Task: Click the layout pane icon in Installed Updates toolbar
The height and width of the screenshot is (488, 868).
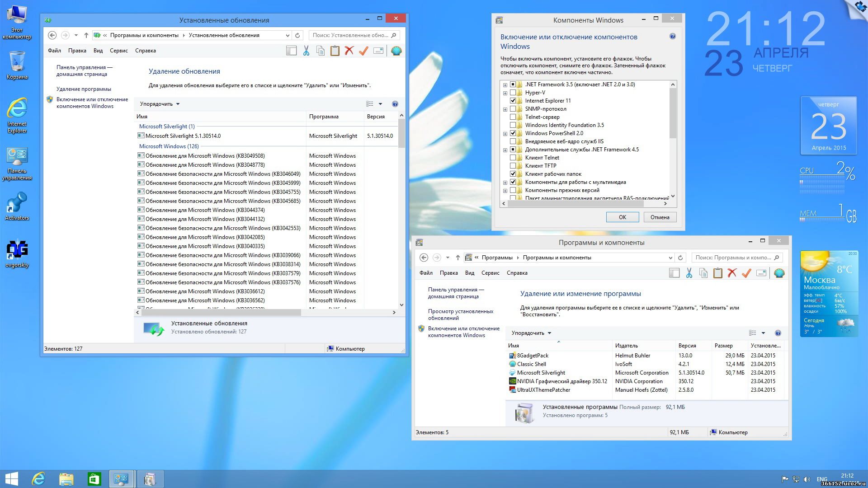Action: (x=292, y=51)
